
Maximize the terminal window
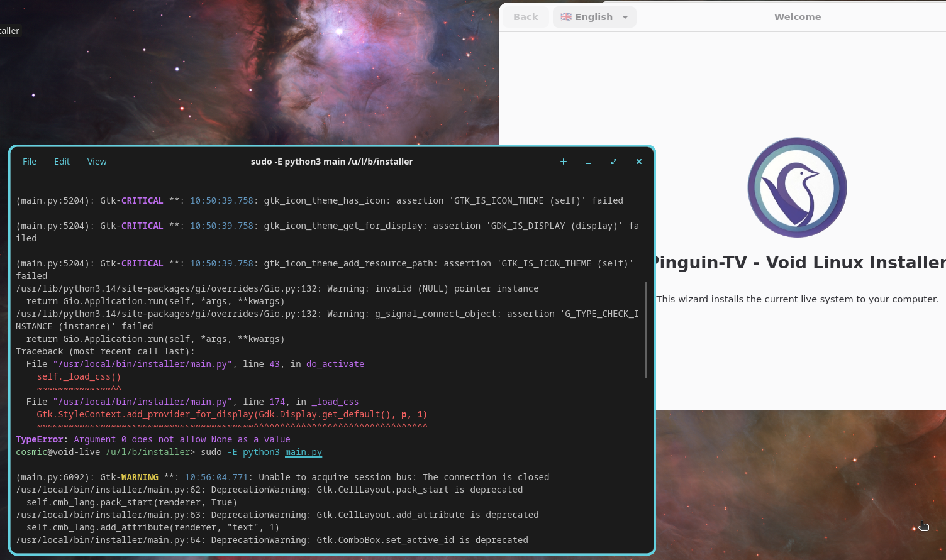click(x=613, y=162)
